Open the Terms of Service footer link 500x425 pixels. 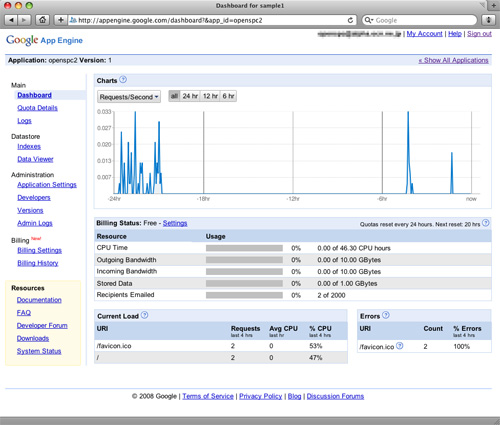208,396
